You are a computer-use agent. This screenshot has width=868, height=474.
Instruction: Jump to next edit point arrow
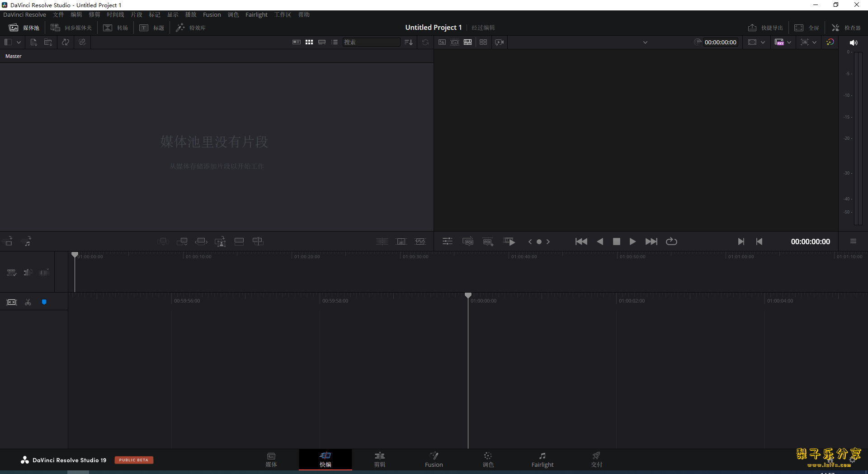tap(548, 242)
